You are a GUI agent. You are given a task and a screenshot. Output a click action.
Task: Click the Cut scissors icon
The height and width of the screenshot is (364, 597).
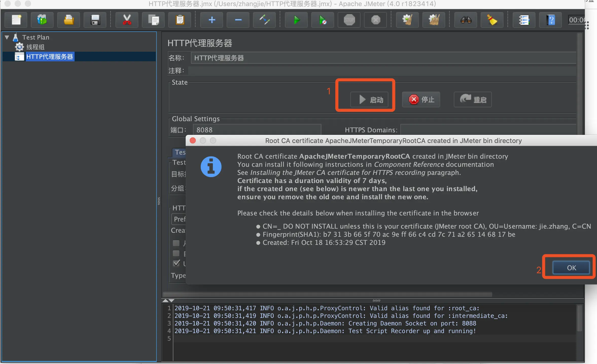(x=127, y=20)
